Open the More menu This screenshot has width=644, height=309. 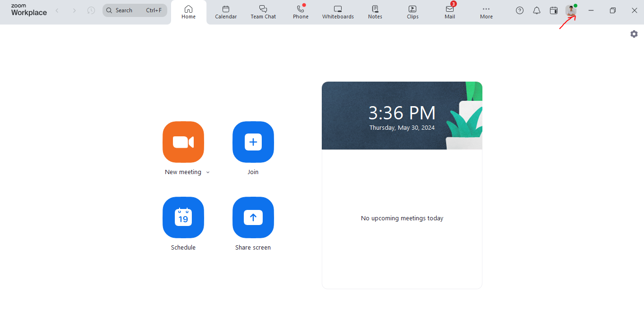[x=486, y=12]
